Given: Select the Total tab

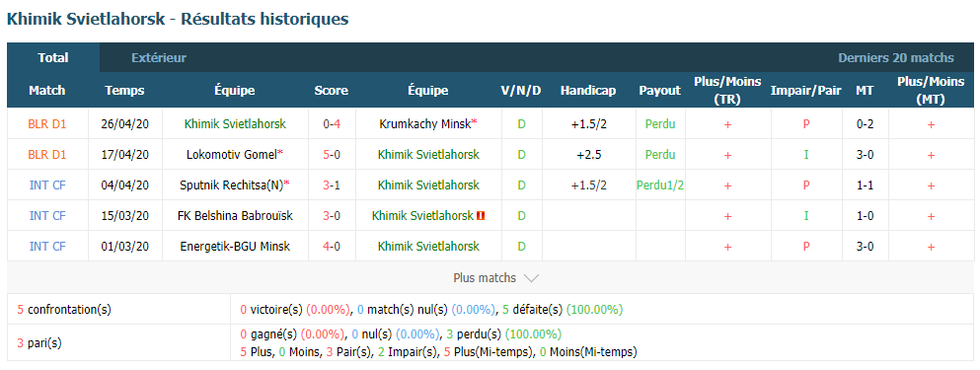Looking at the screenshot, I should (53, 57).
